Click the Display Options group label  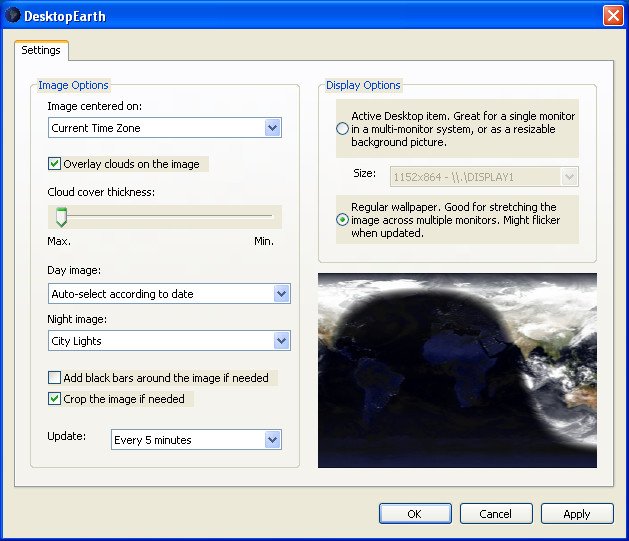pos(363,85)
